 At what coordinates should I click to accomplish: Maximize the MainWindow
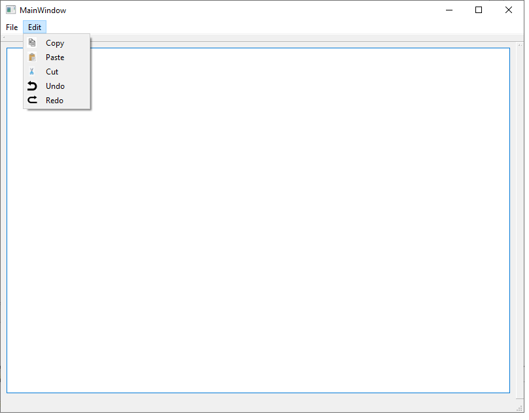tap(479, 10)
